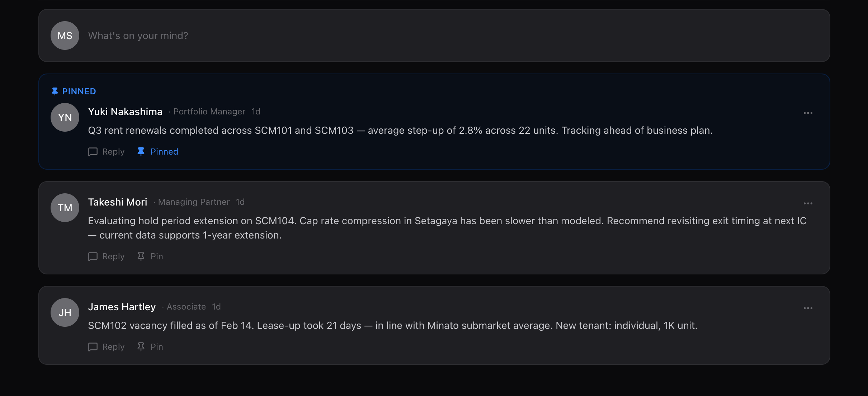Pin James Hartley's SCM102 post

[150, 347]
